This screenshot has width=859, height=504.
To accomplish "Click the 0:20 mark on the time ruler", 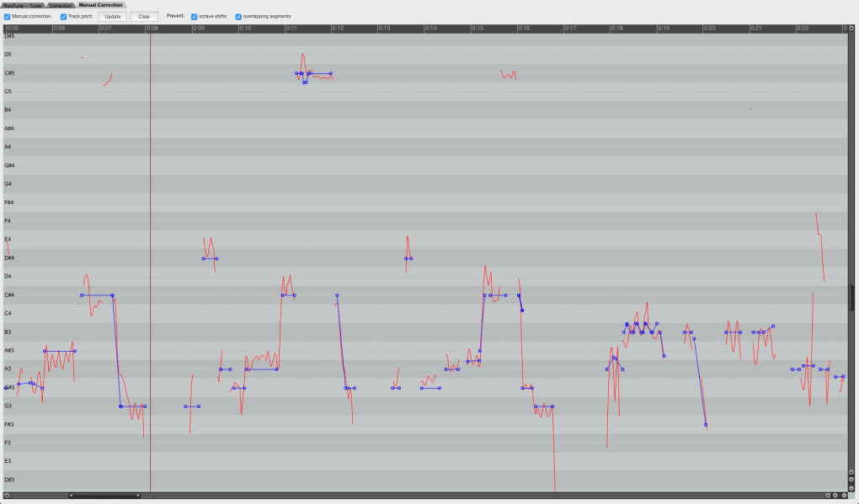I will pos(709,28).
